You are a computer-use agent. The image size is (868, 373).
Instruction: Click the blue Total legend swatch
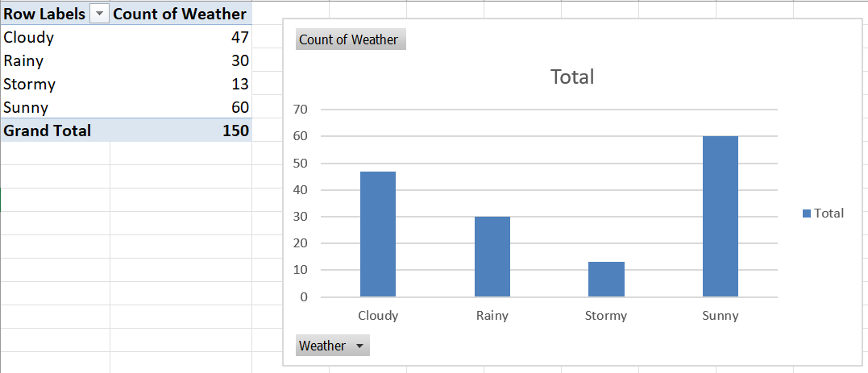click(x=807, y=213)
